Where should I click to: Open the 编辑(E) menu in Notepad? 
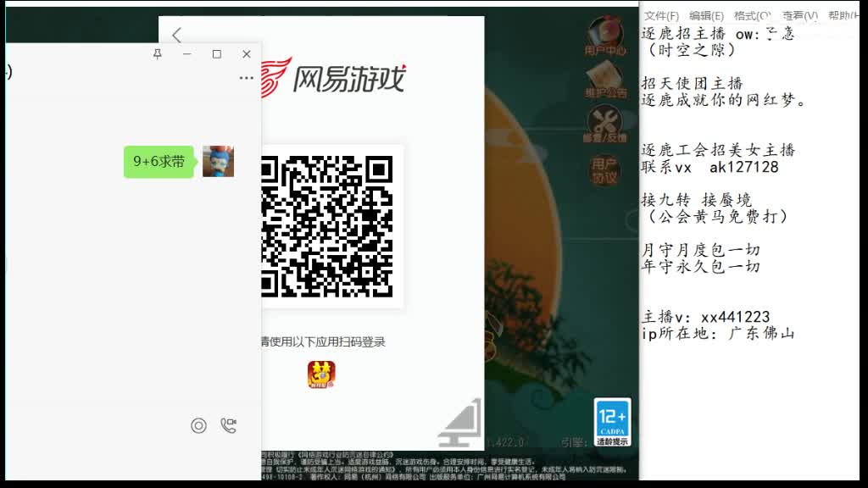706,15
